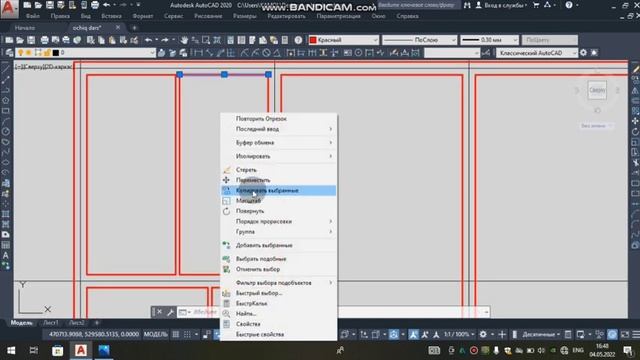
Task: Click the Linear dimension icon
Action: pos(198,53)
